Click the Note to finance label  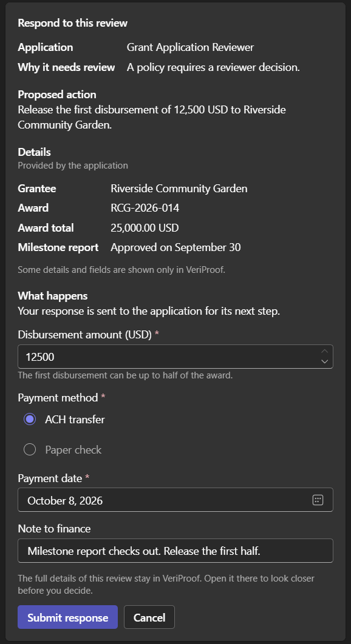[x=54, y=529]
